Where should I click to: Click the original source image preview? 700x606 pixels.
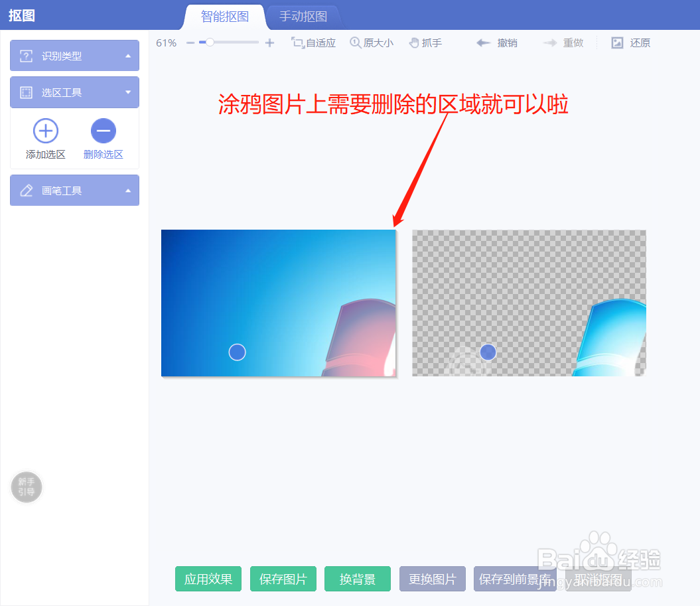tap(279, 303)
